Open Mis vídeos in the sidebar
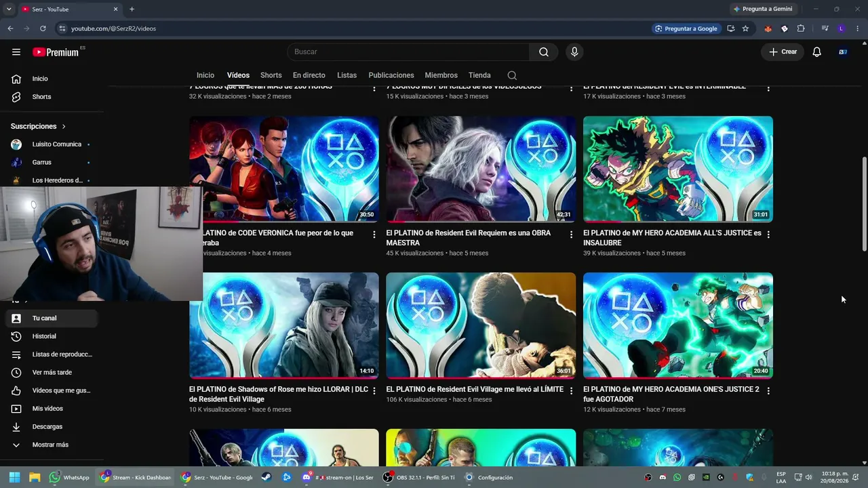 point(51,409)
